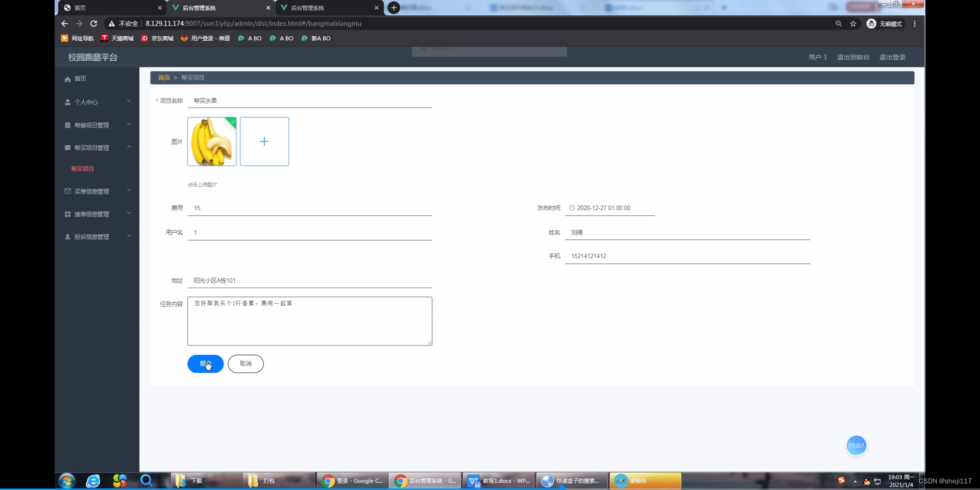Click the uploaded banana image thumbnail
Image resolution: width=980 pixels, height=490 pixels.
212,141
